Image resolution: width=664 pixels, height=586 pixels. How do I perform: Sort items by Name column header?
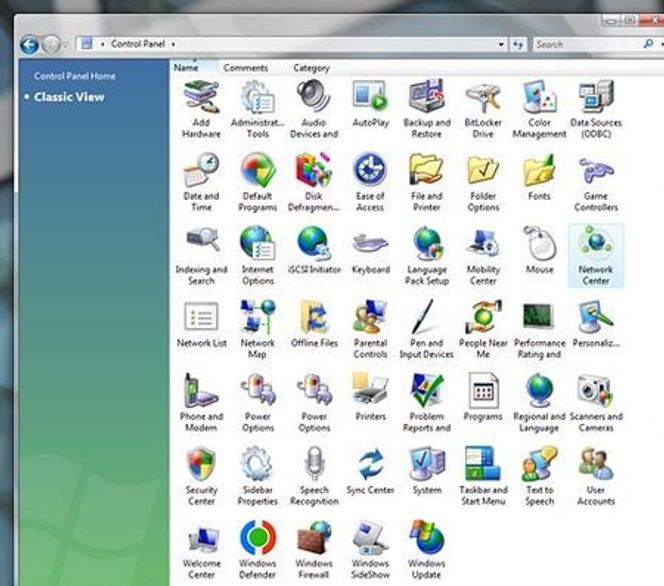point(187,68)
